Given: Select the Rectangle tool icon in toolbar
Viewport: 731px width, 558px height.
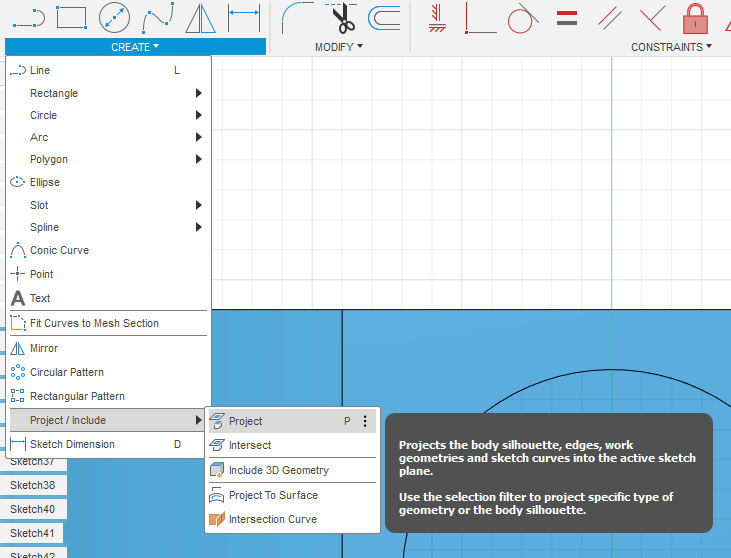Looking at the screenshot, I should (x=71, y=18).
